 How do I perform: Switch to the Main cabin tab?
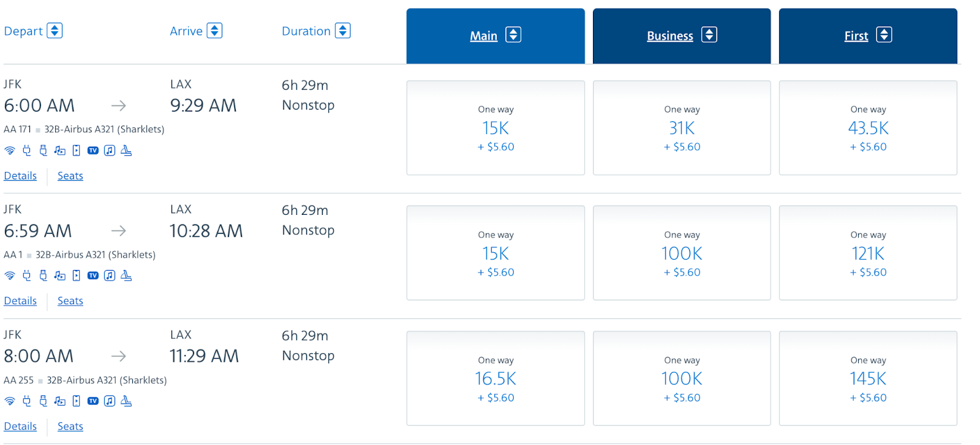coord(495,36)
